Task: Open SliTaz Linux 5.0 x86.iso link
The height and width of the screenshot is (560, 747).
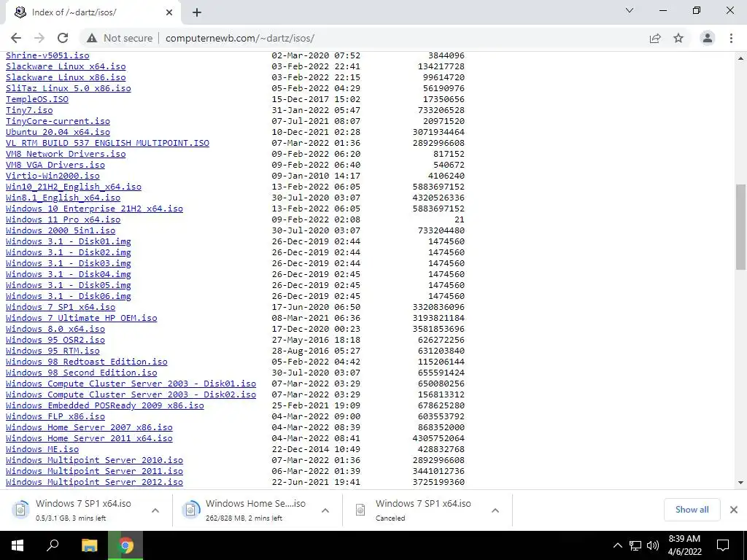Action: [x=68, y=88]
